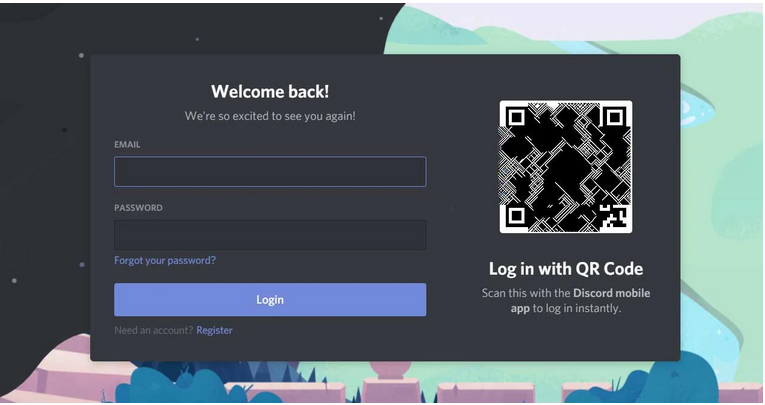Follow the Register link
Screen dimensions: 765x405
click(x=214, y=330)
